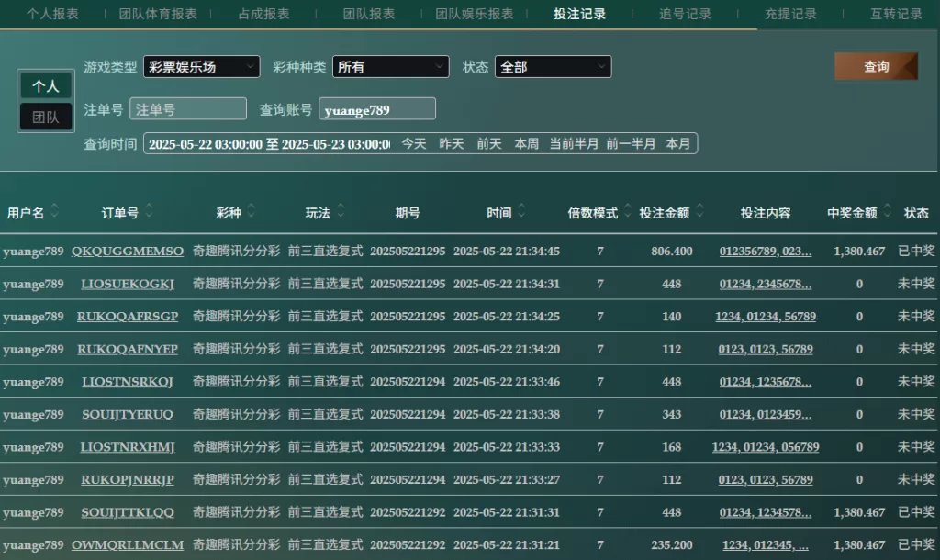
Task: Sort by 时间 column arrows
Action: point(521,211)
